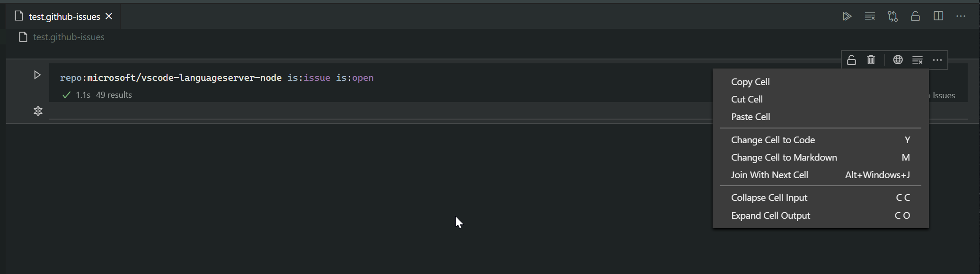The width and height of the screenshot is (980, 274).
Task: Run the query cell with the play button
Action: coord(37,75)
